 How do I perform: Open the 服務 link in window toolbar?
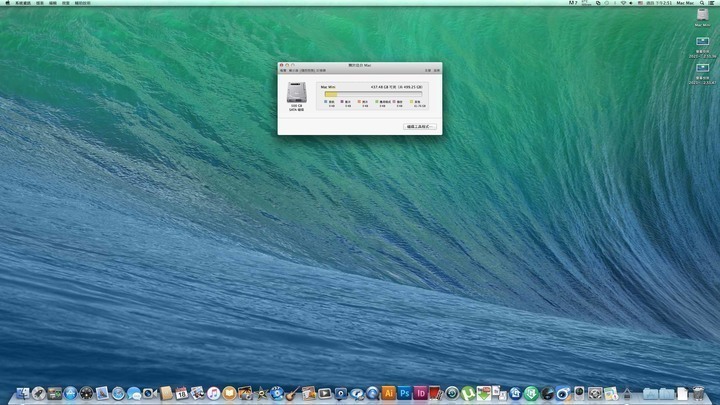coord(437,70)
